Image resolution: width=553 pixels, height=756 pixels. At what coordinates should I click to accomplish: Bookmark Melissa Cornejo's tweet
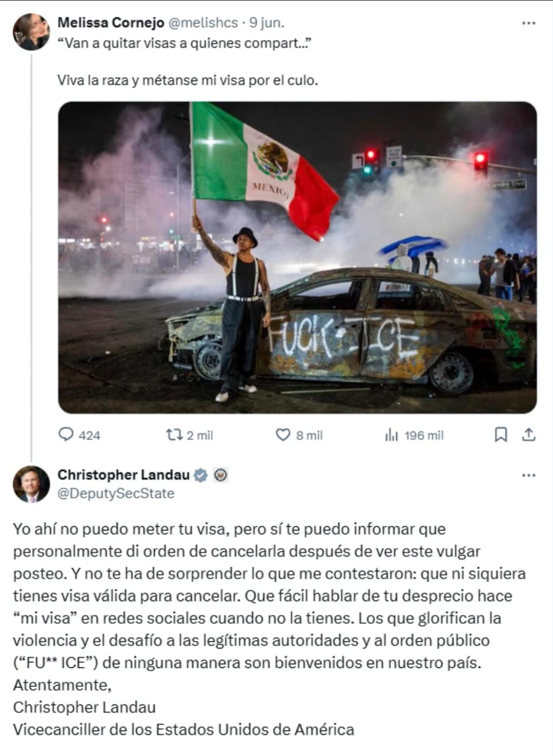[500, 435]
